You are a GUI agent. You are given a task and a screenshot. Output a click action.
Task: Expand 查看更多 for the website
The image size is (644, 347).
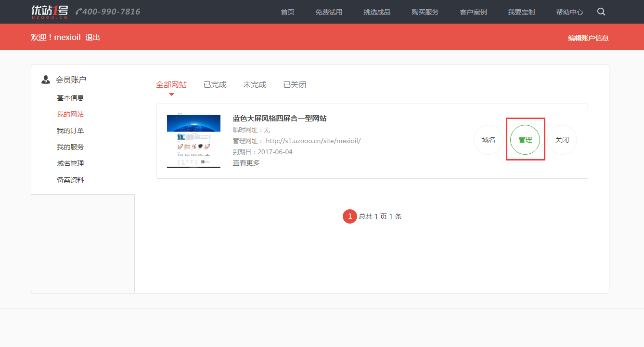[x=246, y=163]
